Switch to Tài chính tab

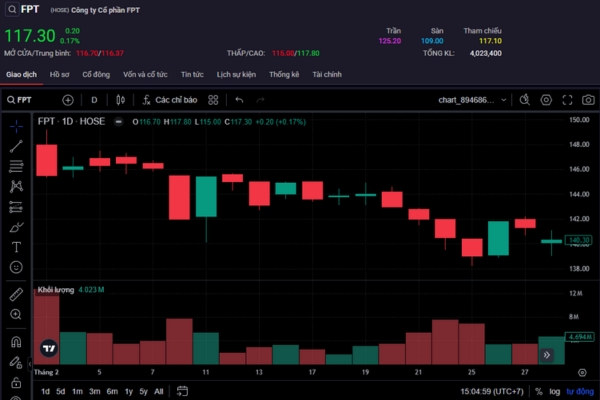(x=327, y=75)
